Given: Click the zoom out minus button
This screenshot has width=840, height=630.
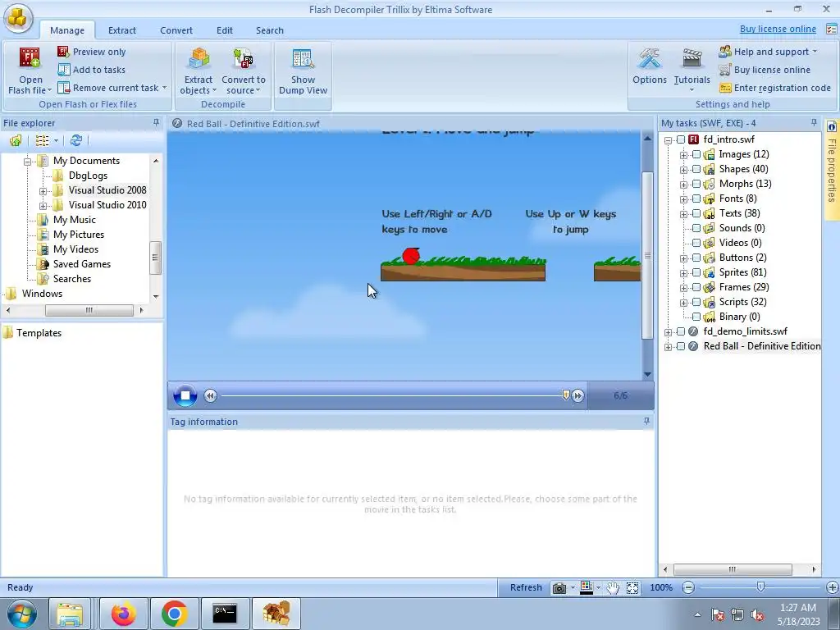Looking at the screenshot, I should pos(688,587).
